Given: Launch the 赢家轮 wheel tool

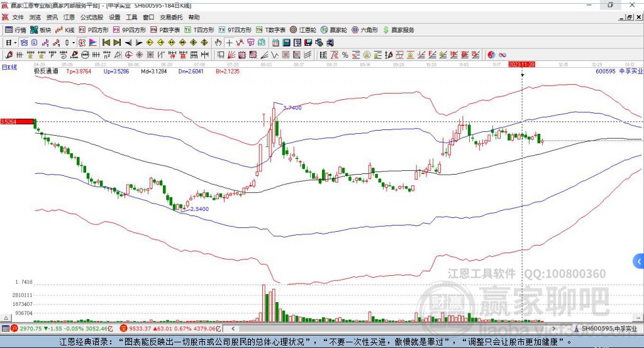Looking at the screenshot, I should point(334,30).
